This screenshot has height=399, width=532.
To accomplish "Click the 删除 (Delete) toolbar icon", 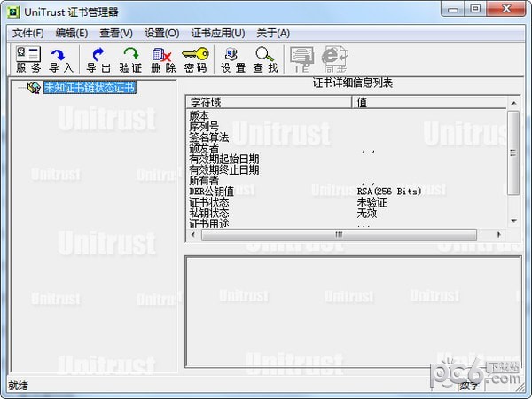I will click(x=163, y=59).
